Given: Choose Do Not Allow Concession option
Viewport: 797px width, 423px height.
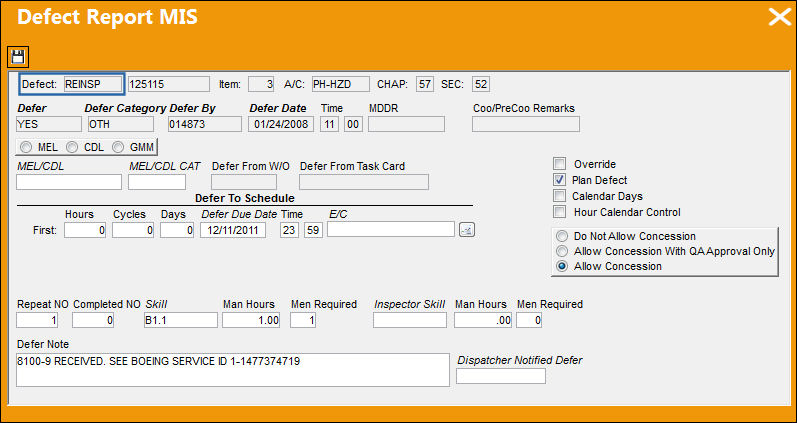Looking at the screenshot, I should point(562,236).
